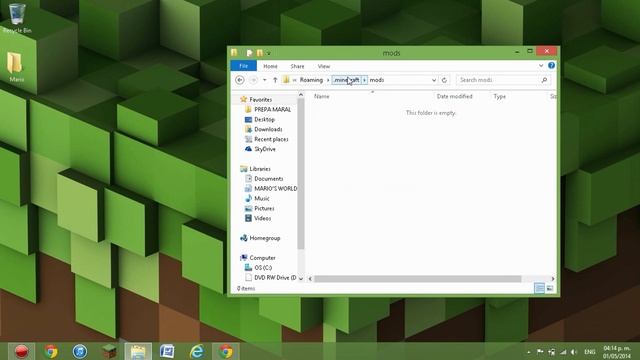640x360 pixels.
Task: Open the Share ribbon tab
Action: point(297,66)
